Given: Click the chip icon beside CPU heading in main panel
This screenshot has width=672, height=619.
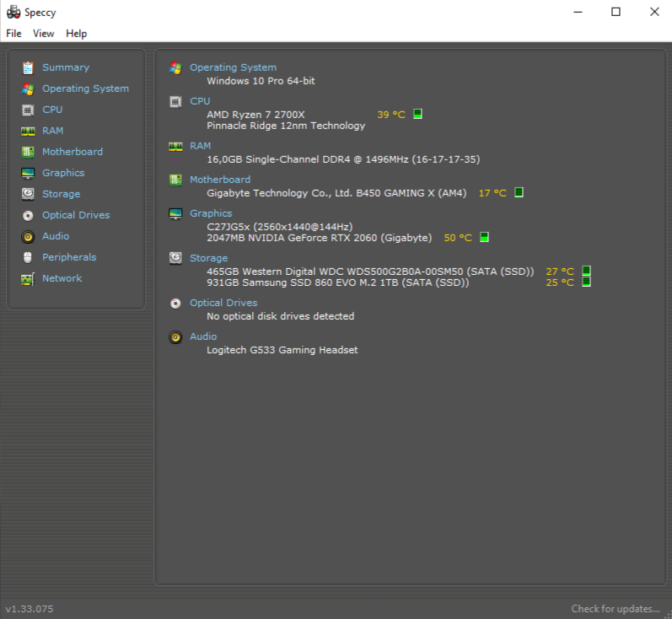Looking at the screenshot, I should (x=175, y=102).
